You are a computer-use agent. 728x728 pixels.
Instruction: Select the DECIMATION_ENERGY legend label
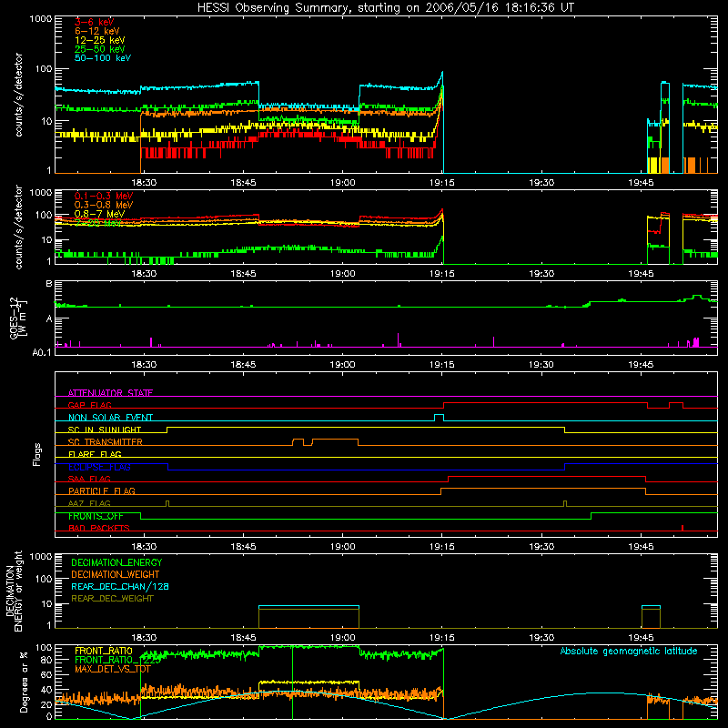[x=116, y=562]
